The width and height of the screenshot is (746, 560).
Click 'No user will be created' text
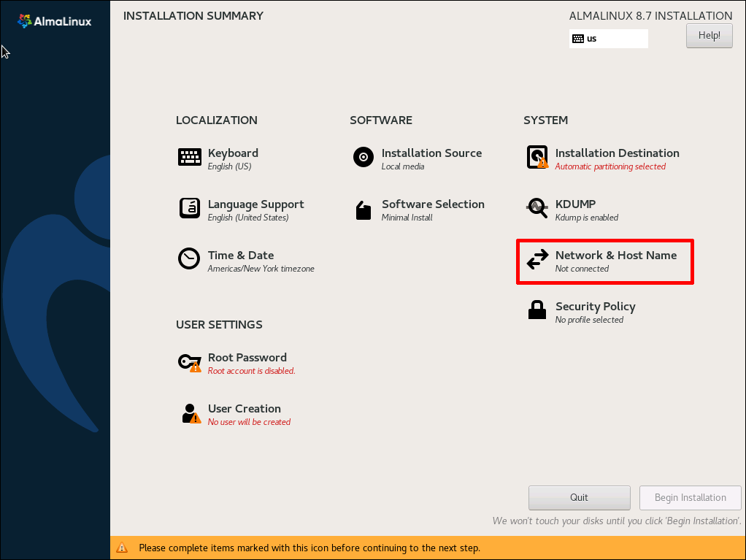pyautogui.click(x=249, y=422)
